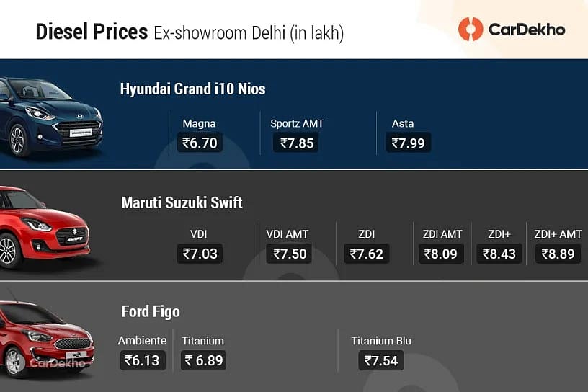Click the Titanium Blu ₹7.54 price badge
Image resolution: width=588 pixels, height=392 pixels.
[x=381, y=360]
